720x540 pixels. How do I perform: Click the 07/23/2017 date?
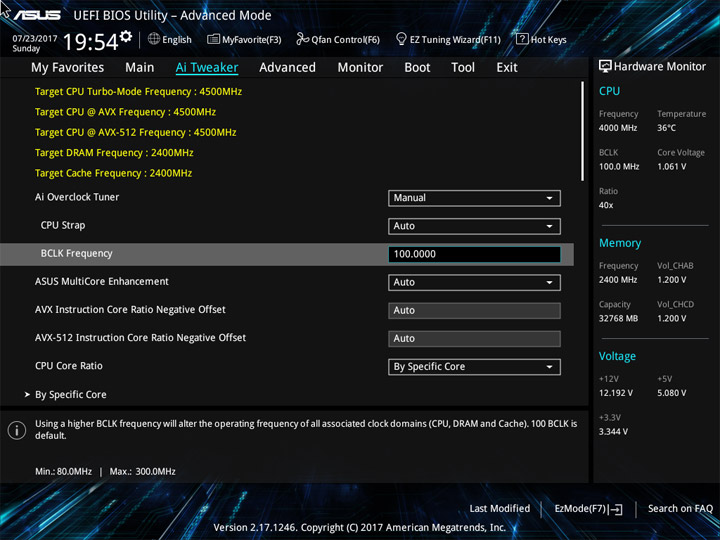(x=34, y=39)
